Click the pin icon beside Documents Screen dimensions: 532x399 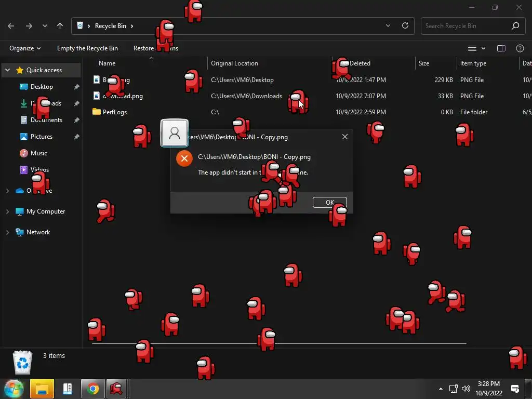[x=77, y=120]
